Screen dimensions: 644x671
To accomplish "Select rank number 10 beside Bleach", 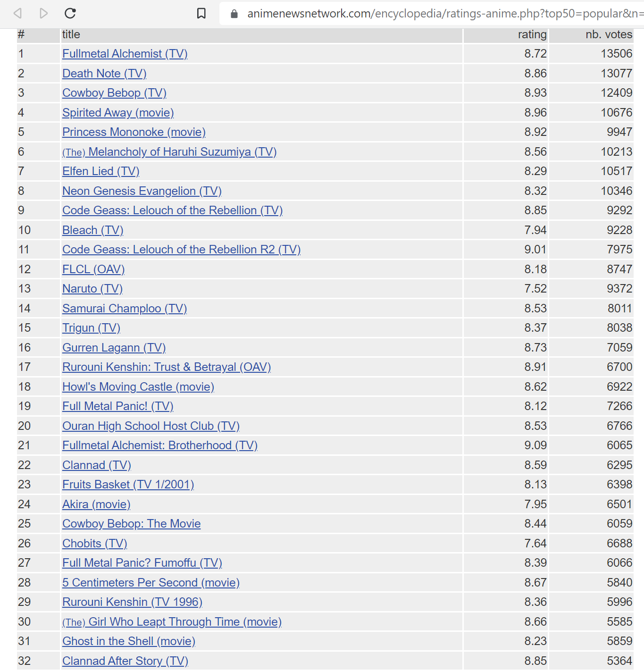I will [x=25, y=230].
